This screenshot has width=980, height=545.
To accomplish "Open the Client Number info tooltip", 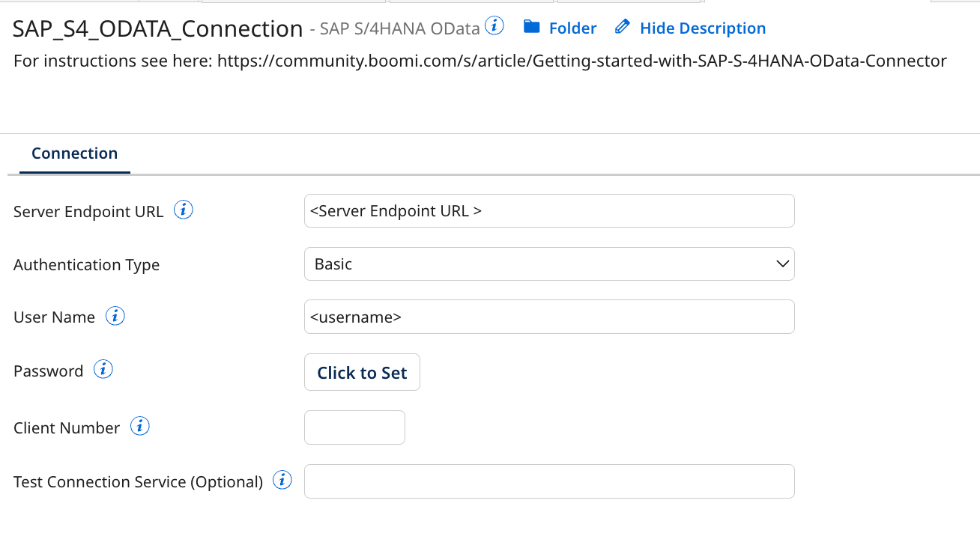I will 139,426.
